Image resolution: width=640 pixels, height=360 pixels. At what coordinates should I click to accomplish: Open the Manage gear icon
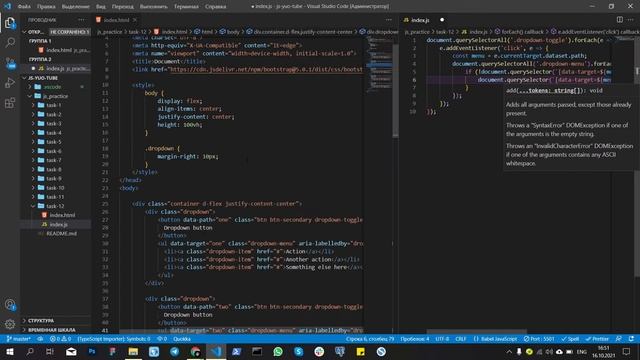(x=10, y=324)
